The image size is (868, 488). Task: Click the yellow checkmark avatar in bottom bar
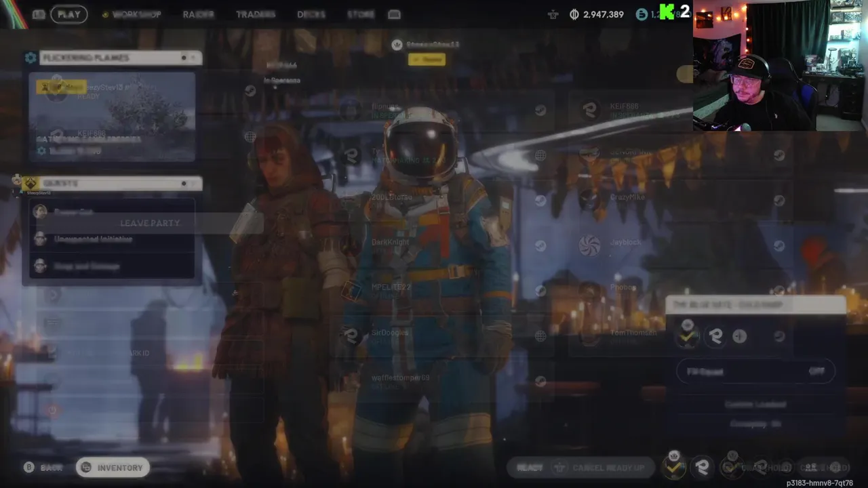(673, 467)
